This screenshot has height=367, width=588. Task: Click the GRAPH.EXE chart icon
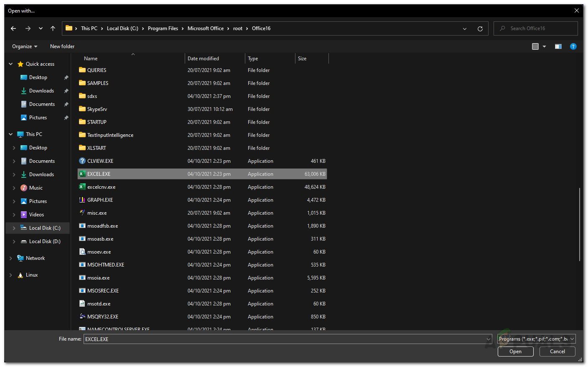[82, 200]
